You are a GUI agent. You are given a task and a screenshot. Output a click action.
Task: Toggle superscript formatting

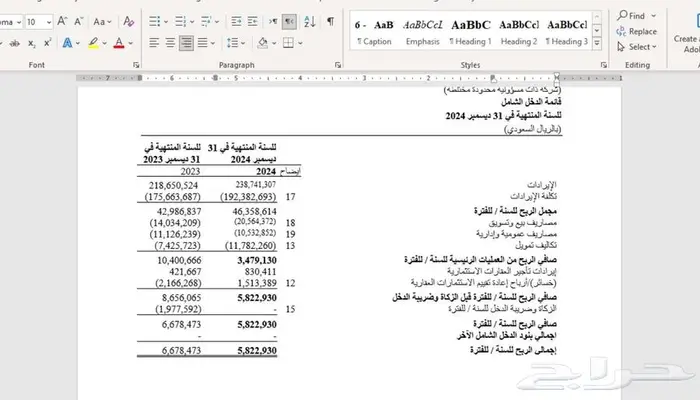coord(47,43)
